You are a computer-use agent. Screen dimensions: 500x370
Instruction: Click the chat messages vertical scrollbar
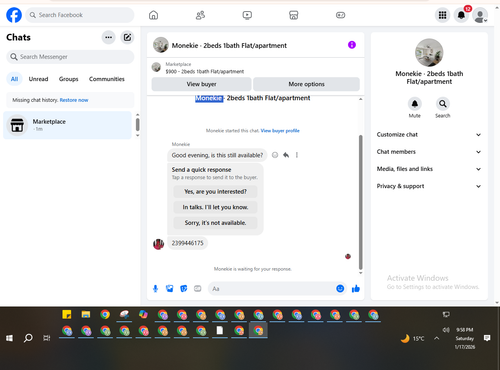pos(360,203)
